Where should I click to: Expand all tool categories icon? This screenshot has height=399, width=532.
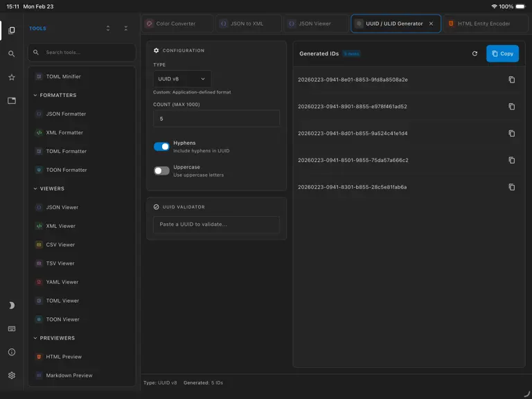[x=108, y=28]
